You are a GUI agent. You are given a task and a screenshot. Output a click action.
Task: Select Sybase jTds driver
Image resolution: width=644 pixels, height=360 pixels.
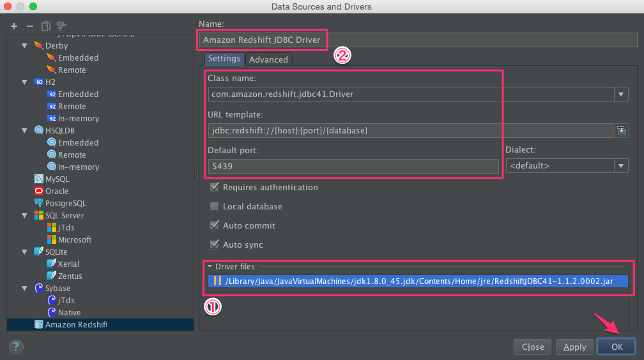click(x=66, y=300)
